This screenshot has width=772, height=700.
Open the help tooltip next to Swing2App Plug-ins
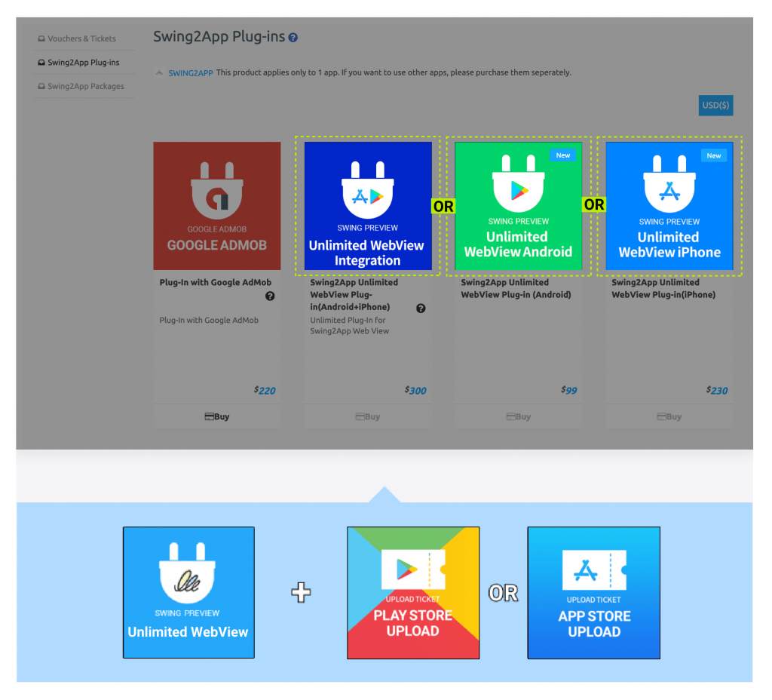292,36
